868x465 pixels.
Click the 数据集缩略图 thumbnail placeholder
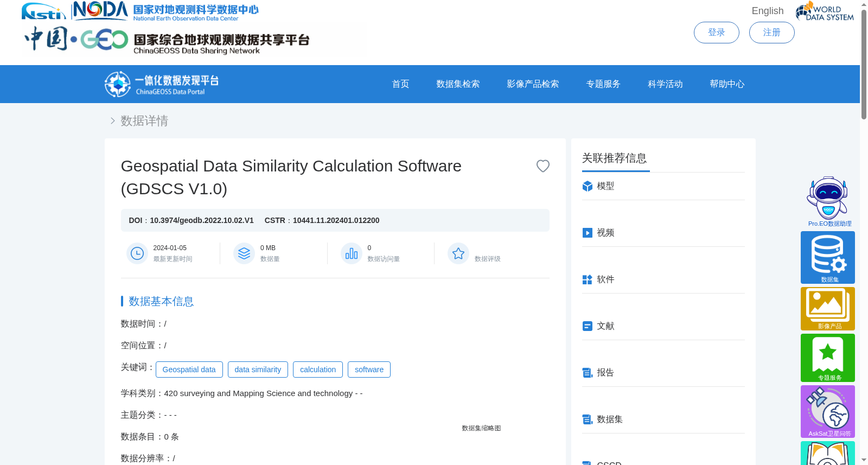pyautogui.click(x=481, y=428)
